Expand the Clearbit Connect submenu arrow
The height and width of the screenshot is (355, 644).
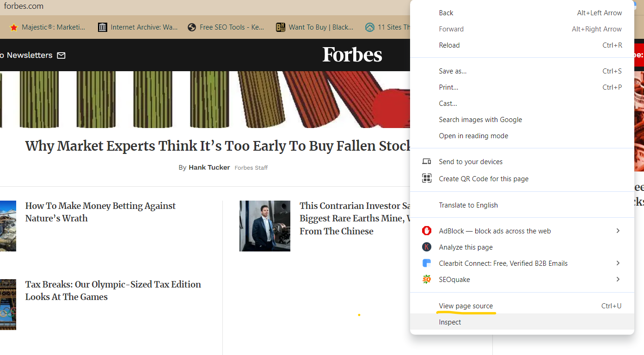pyautogui.click(x=618, y=263)
